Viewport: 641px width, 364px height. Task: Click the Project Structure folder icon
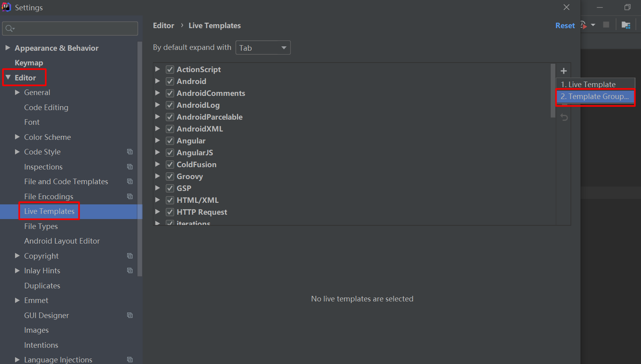[626, 25]
